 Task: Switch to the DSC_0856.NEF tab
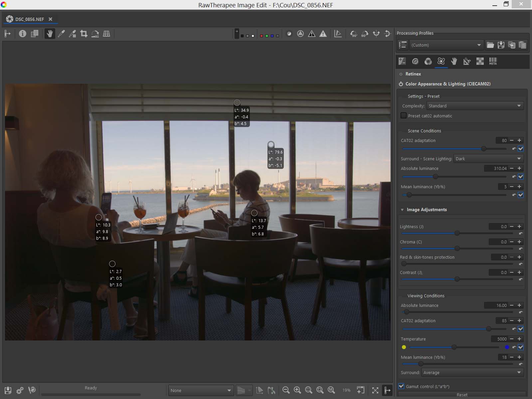30,19
